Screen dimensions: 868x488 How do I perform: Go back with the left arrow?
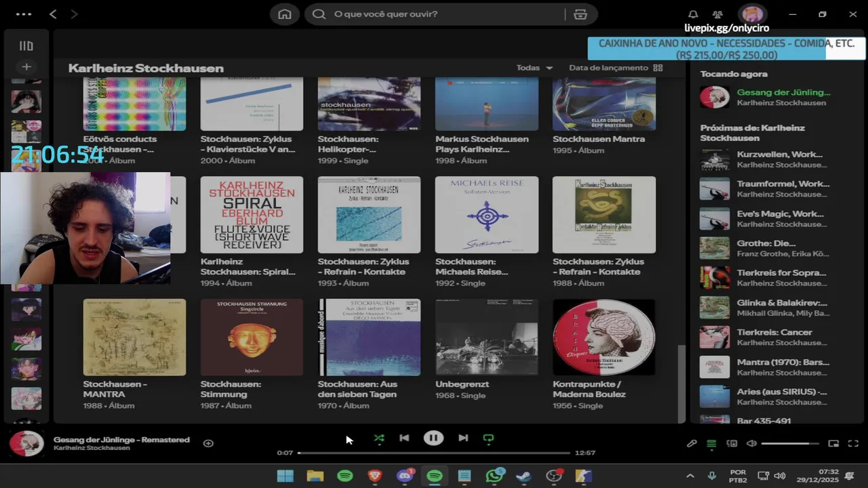[x=53, y=14]
